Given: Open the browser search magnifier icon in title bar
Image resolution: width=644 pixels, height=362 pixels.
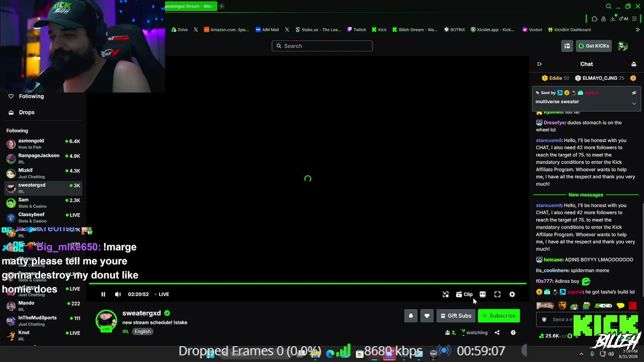Looking at the screenshot, I should click(x=608, y=6).
